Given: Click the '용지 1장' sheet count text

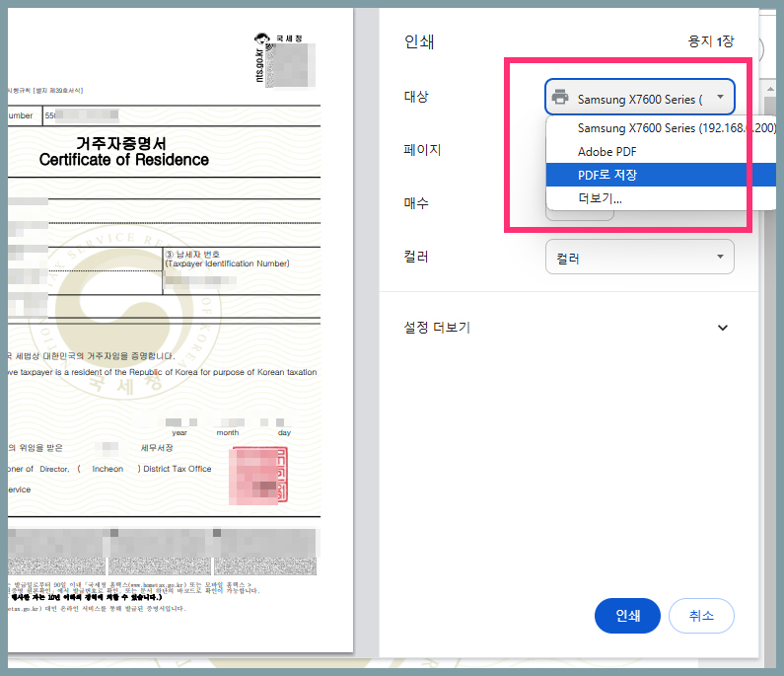Looking at the screenshot, I should pos(710,41).
